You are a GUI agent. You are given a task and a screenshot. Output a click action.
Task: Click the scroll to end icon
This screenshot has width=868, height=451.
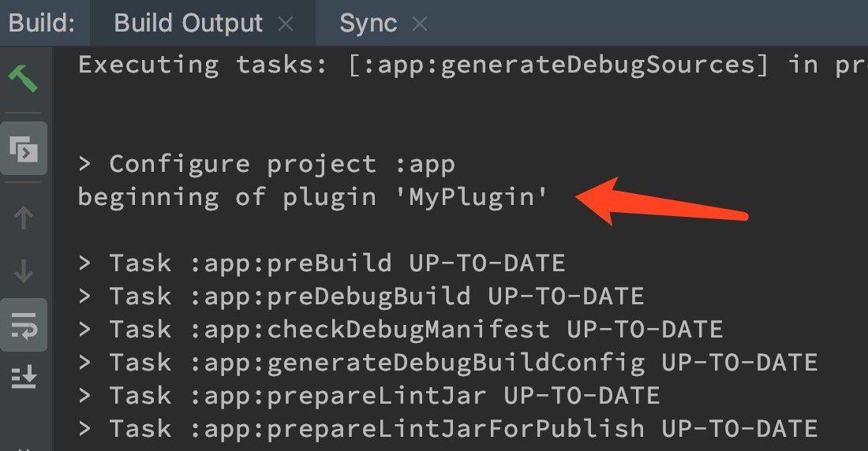[23, 378]
